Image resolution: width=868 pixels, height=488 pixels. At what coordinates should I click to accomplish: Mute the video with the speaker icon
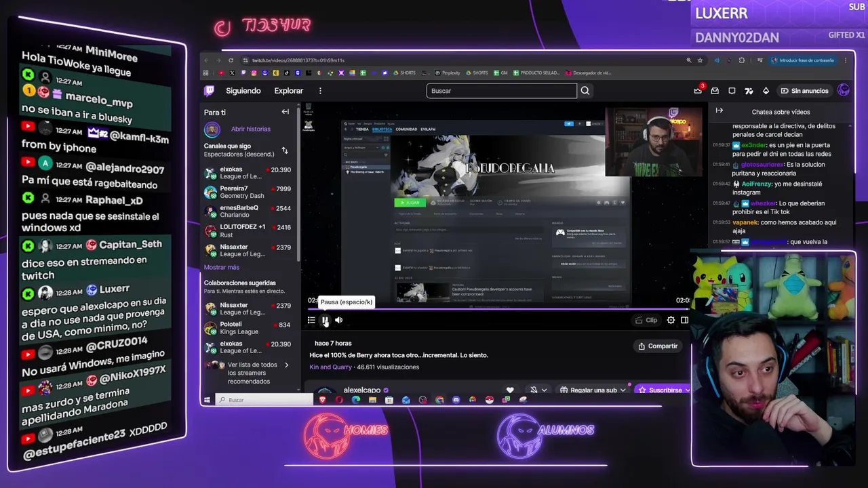[338, 321]
